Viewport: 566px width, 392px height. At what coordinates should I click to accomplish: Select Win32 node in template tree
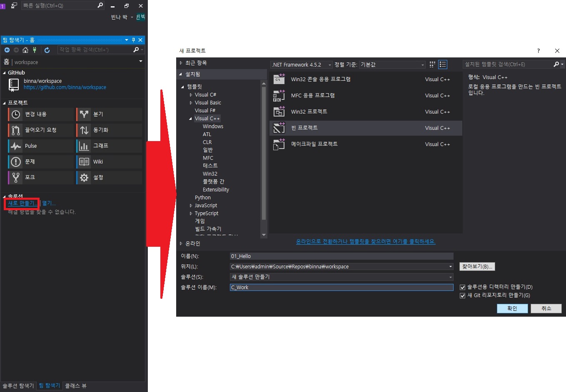(210, 174)
